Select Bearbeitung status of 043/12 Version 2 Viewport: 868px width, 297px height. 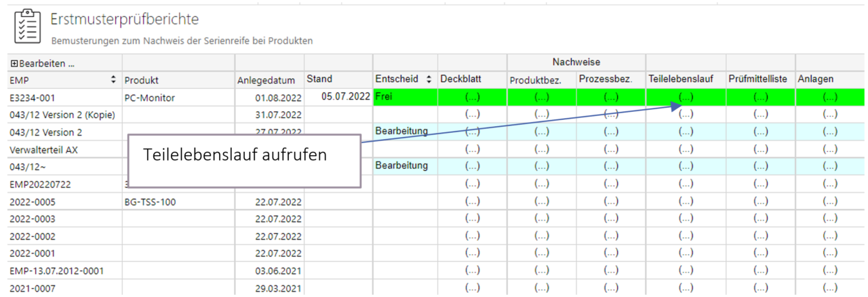coord(401,130)
